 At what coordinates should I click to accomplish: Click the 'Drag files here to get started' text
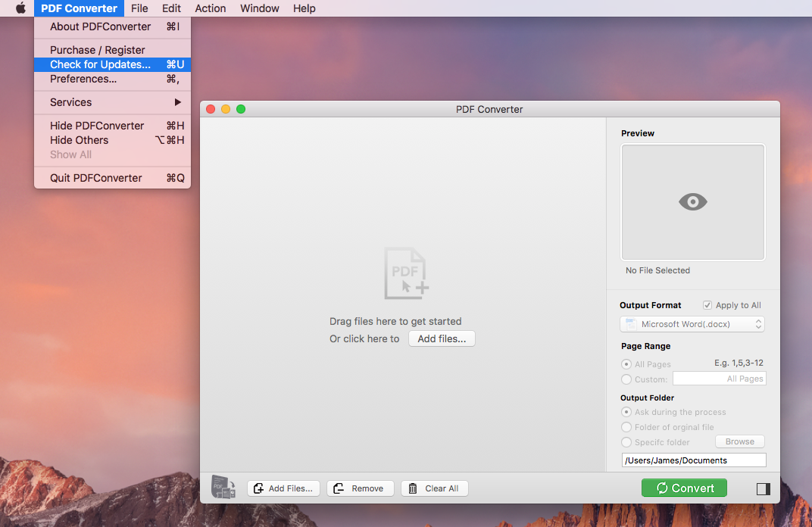pyautogui.click(x=395, y=322)
